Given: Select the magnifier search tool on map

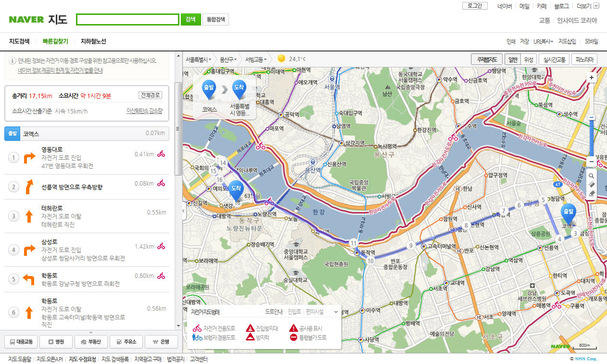Looking at the screenshot, I should [x=592, y=176].
